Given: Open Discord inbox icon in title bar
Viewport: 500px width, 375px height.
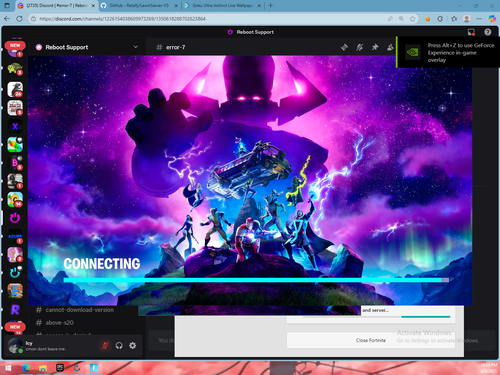Looking at the screenshot, I should point(471,32).
